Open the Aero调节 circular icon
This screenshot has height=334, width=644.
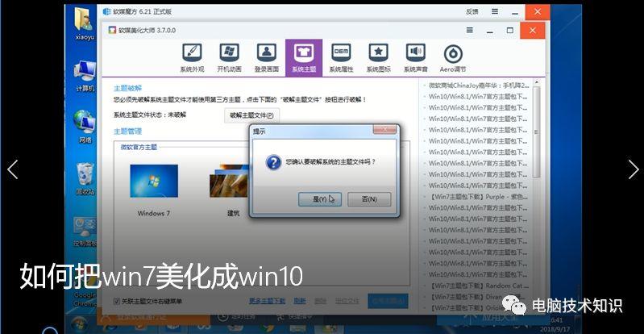click(453, 58)
